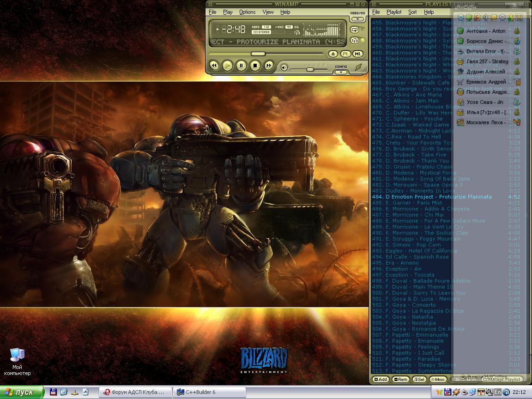The width and height of the screenshot is (532, 399).
Task: Toggle the PL playlist editor button
Action: [x=346, y=54]
